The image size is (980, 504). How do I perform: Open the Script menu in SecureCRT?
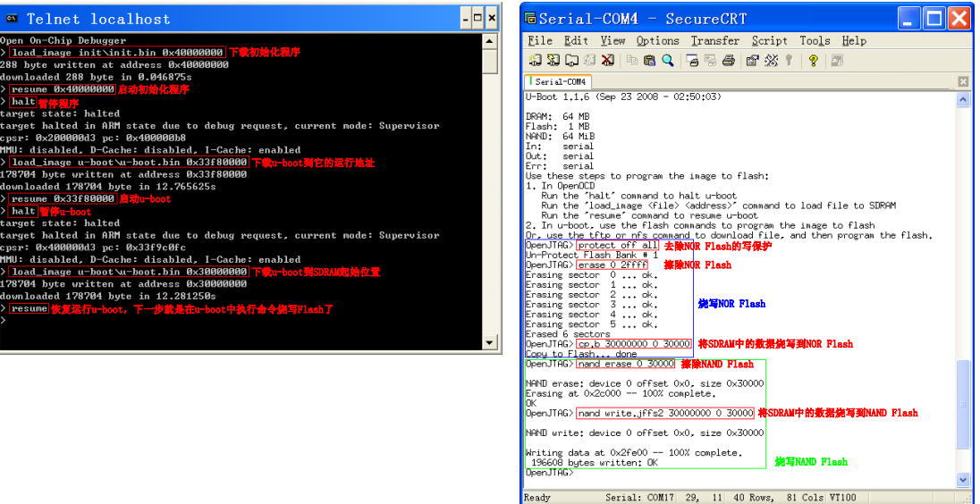769,40
